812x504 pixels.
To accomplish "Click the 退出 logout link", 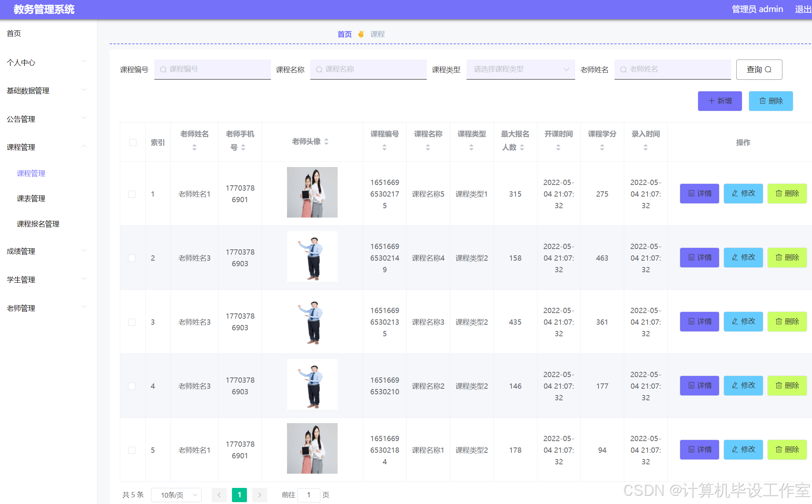I will point(803,9).
